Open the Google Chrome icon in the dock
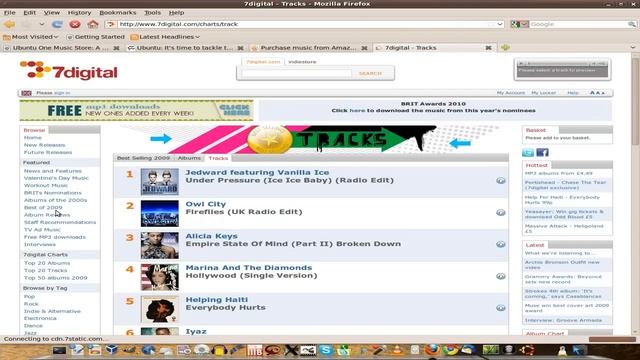The width and height of the screenshot is (640, 360). pyautogui.click(x=450, y=350)
